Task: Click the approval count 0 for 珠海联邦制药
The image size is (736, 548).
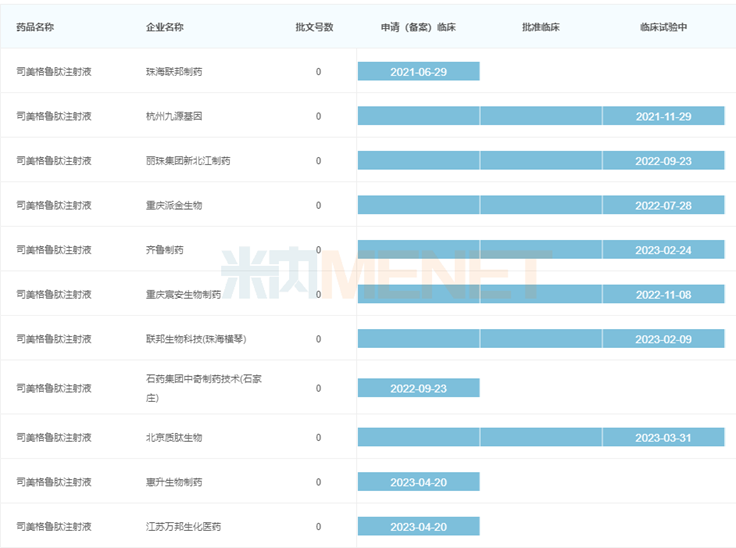Action: (318, 71)
